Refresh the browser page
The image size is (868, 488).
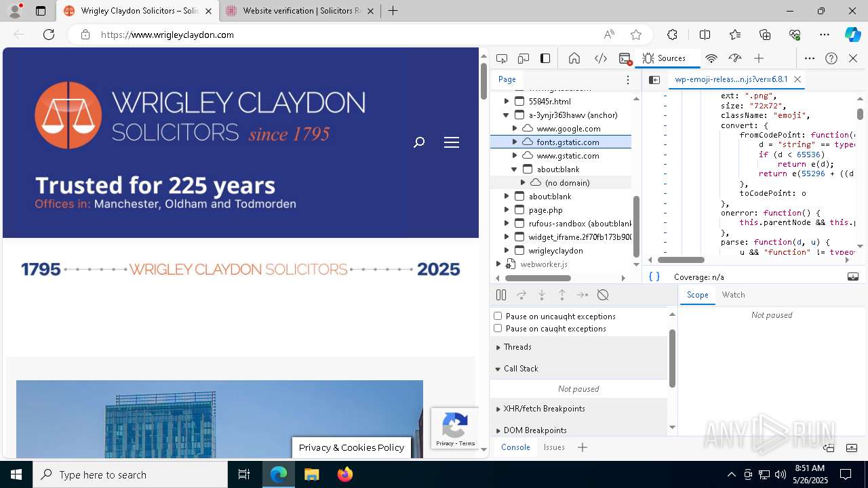click(49, 35)
